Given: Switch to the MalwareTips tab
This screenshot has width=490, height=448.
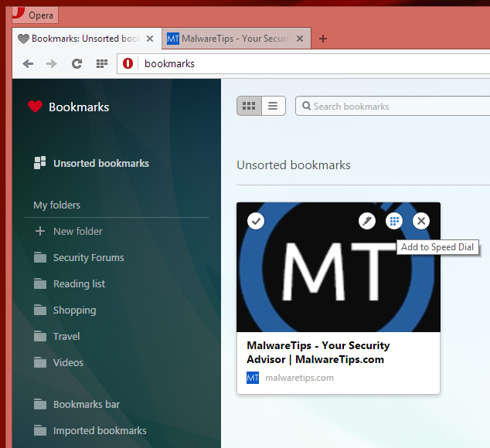Looking at the screenshot, I should 236,39.
